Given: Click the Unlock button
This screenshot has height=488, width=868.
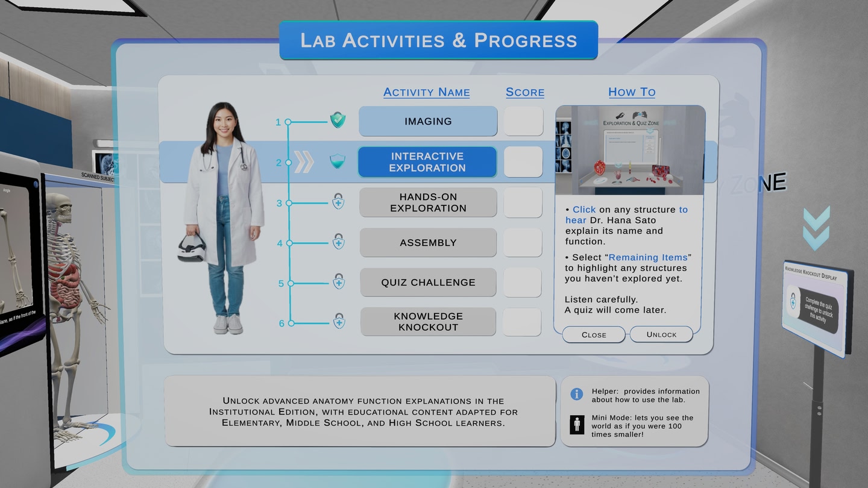Looking at the screenshot, I should (661, 334).
